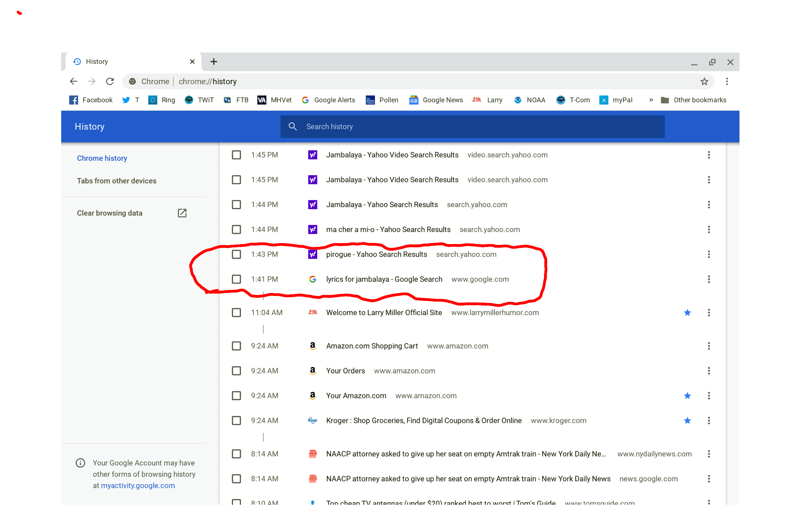Expand the hidden bookmarks overflow chevron
Viewport: 798px width, 532px height.
(651, 100)
